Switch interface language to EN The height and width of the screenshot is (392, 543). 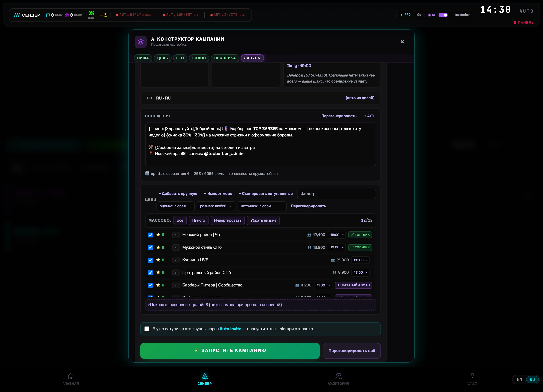click(519, 380)
